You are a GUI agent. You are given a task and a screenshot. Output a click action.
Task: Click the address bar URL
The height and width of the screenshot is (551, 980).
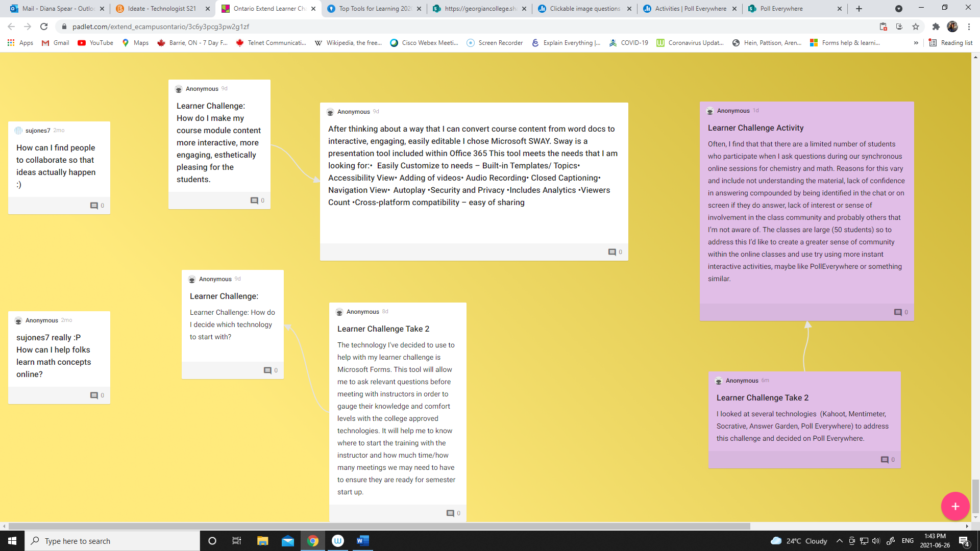[x=161, y=27]
